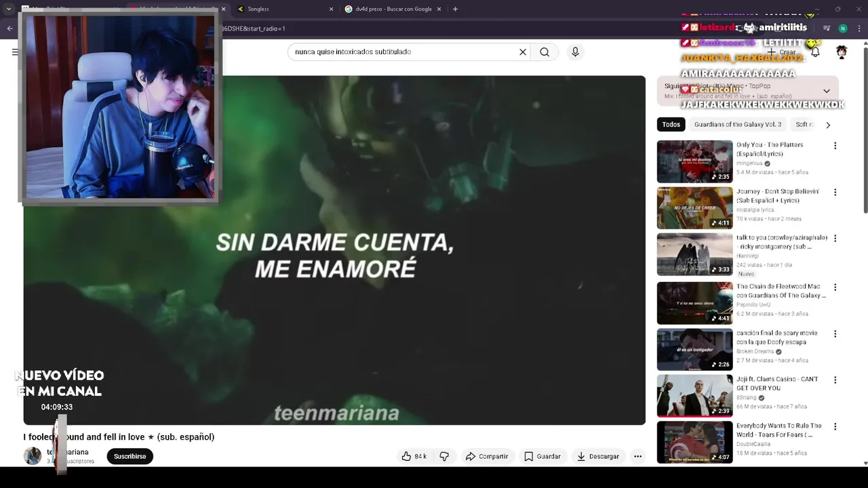Viewport: 868px width, 488px height.
Task: Open YouTube notifications bell
Action: 815,52
